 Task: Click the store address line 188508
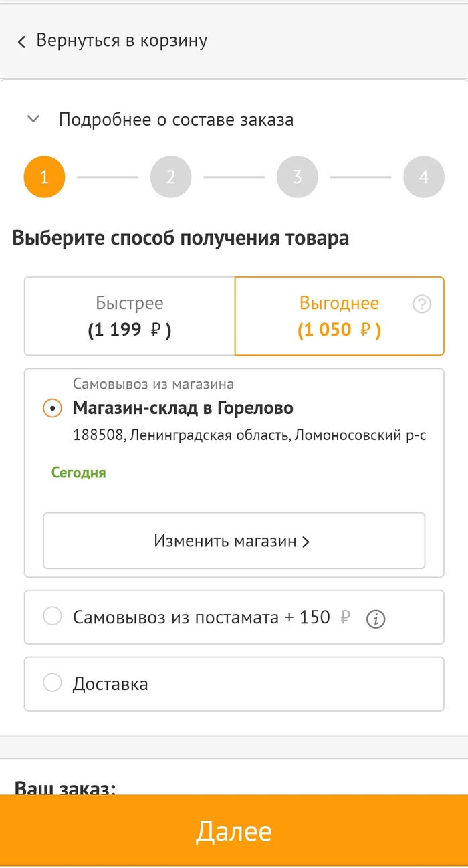tap(249, 435)
